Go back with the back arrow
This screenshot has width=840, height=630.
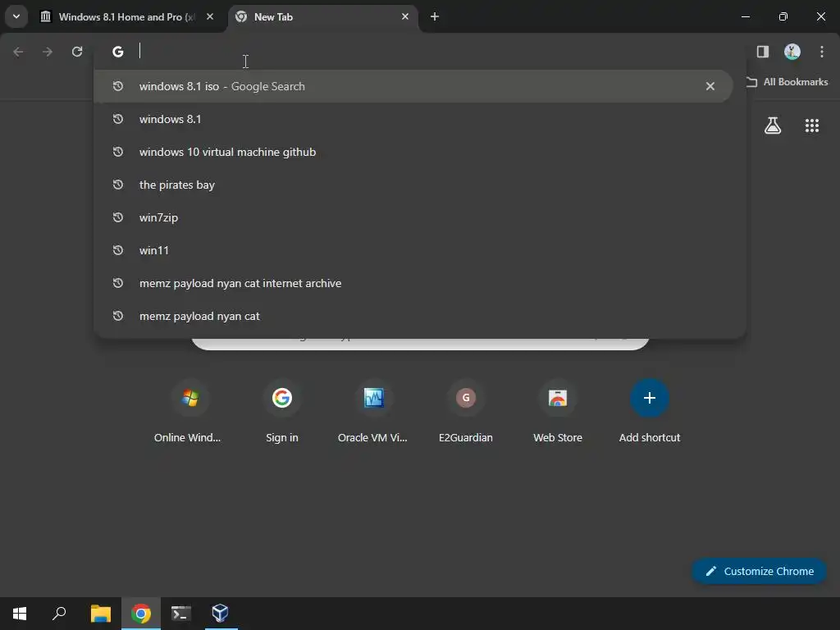[x=18, y=52]
